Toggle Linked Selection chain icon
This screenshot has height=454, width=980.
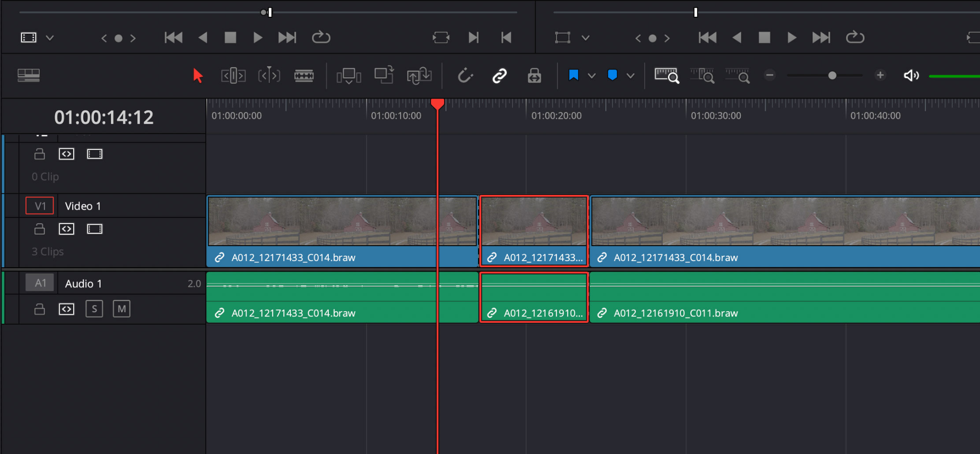pos(500,76)
